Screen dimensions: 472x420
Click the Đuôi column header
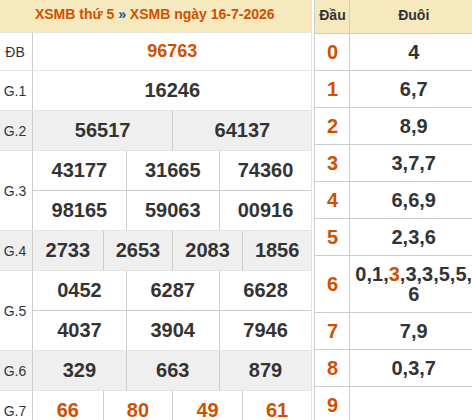413,15
